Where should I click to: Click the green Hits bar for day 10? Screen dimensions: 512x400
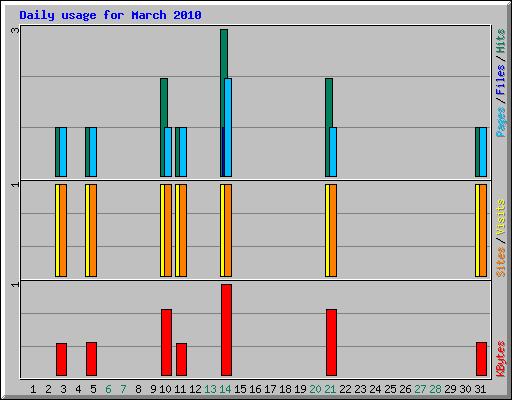(x=164, y=103)
